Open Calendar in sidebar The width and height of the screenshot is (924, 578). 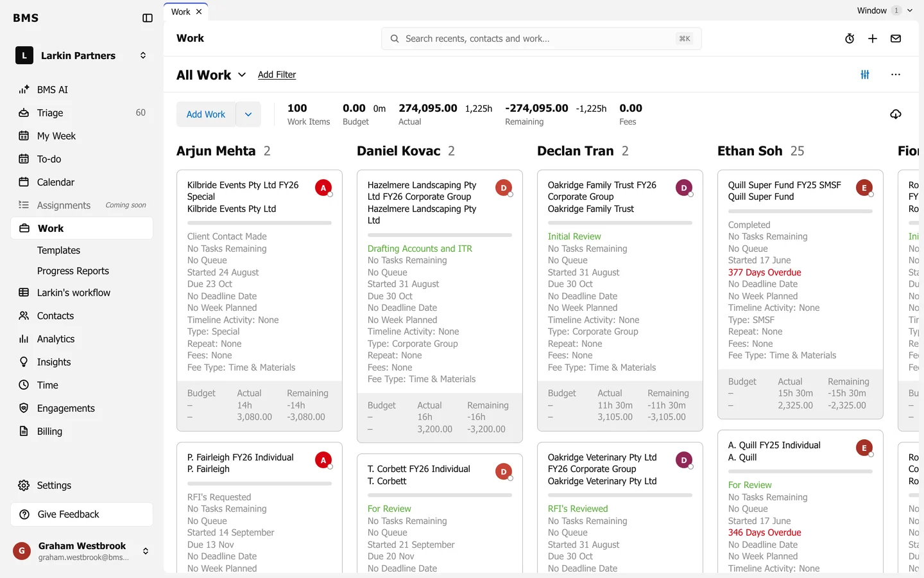(x=81, y=182)
